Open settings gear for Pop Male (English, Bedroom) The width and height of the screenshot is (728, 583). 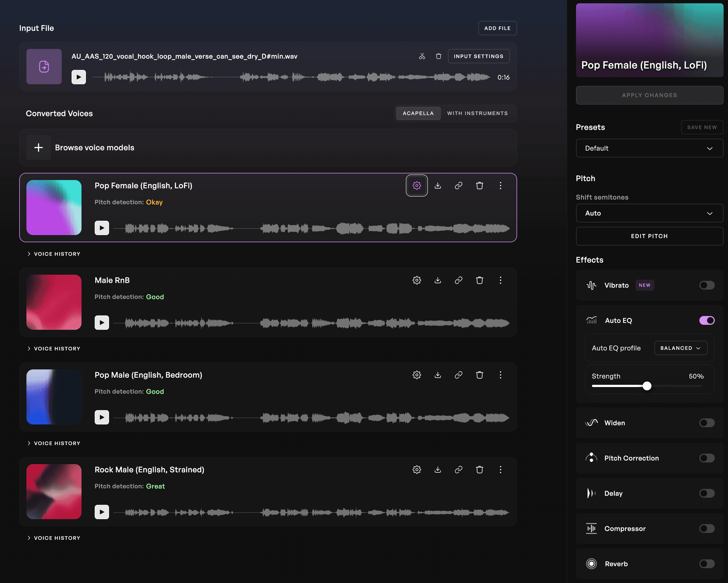(x=417, y=375)
